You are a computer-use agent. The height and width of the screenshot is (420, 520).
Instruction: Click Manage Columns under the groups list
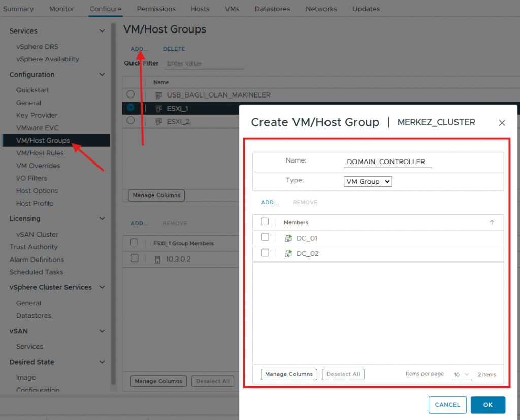(x=156, y=195)
